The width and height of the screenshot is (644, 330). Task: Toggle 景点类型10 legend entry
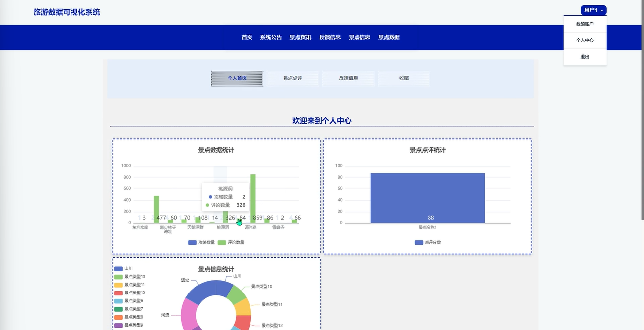(x=130, y=277)
